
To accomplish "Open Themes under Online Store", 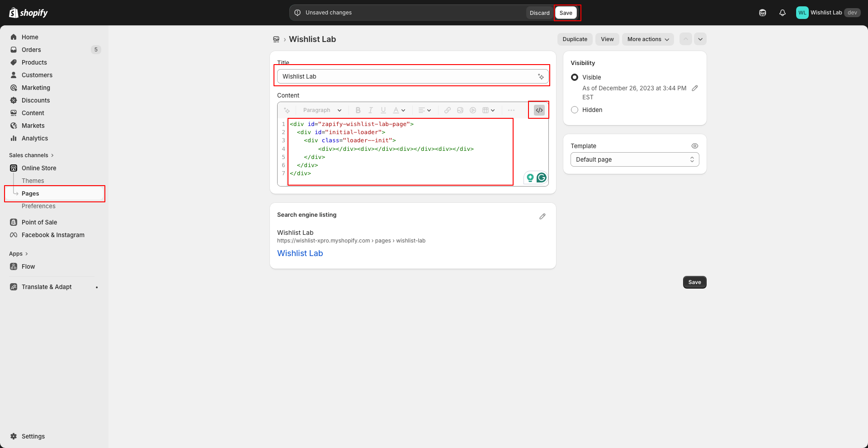I will coord(33,181).
